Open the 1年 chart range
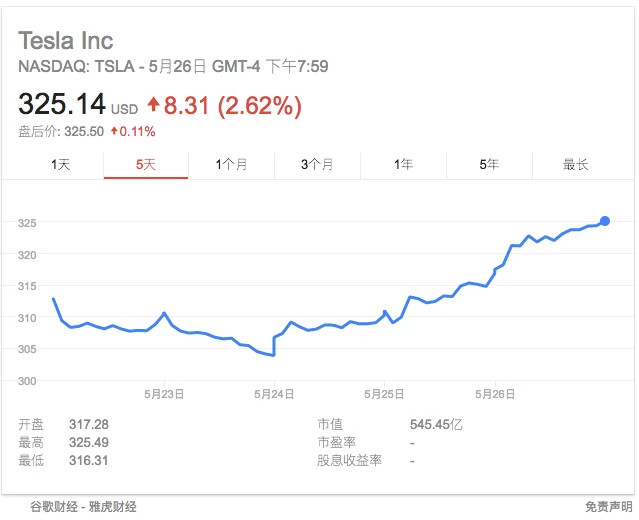Image resolution: width=639 pixels, height=520 pixels. pyautogui.click(x=403, y=165)
